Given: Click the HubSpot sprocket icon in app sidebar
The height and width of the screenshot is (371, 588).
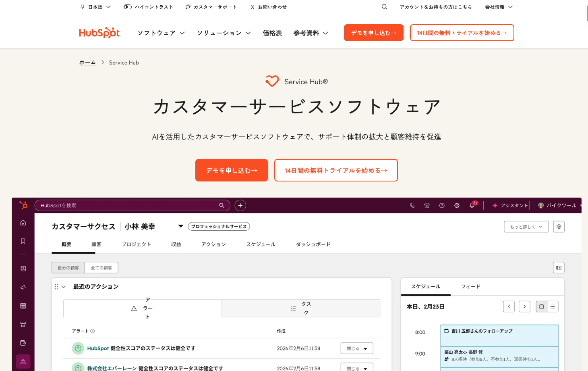Looking at the screenshot, I should click(23, 205).
